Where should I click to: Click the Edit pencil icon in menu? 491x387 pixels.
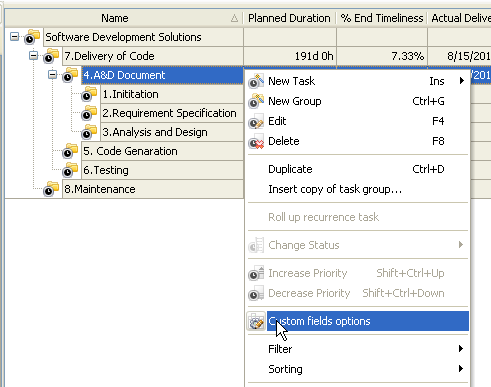pos(256,121)
